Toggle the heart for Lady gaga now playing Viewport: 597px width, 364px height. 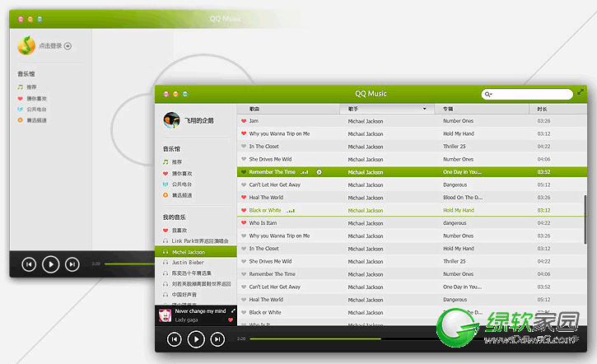click(231, 320)
